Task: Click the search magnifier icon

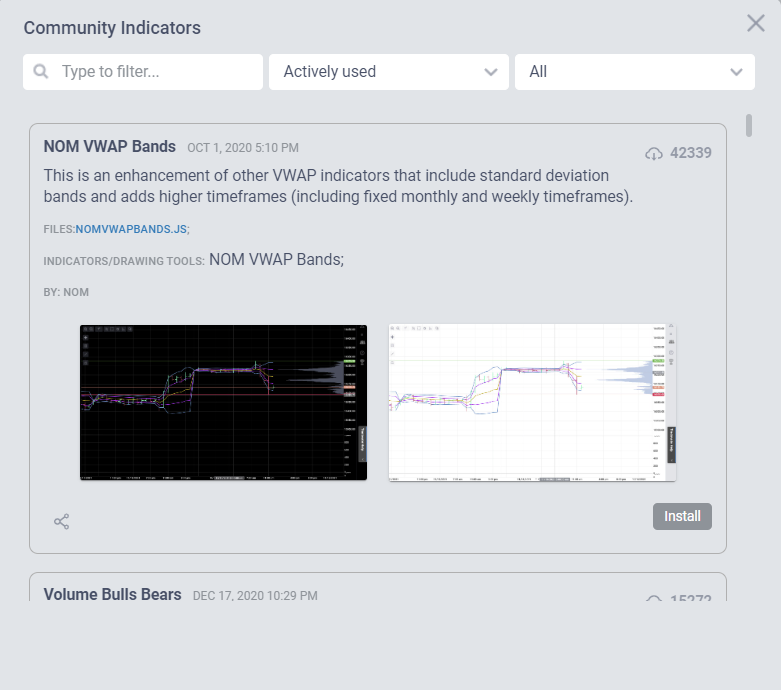Action: click(41, 72)
